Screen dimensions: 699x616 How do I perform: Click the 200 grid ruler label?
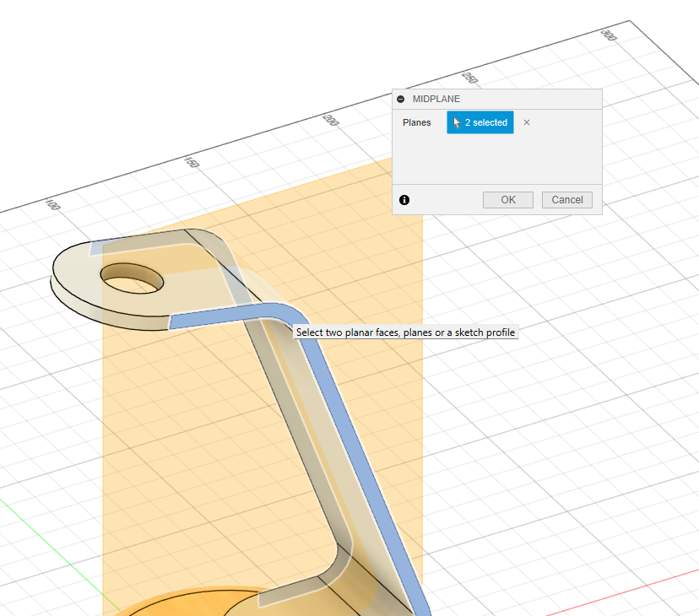tap(330, 121)
